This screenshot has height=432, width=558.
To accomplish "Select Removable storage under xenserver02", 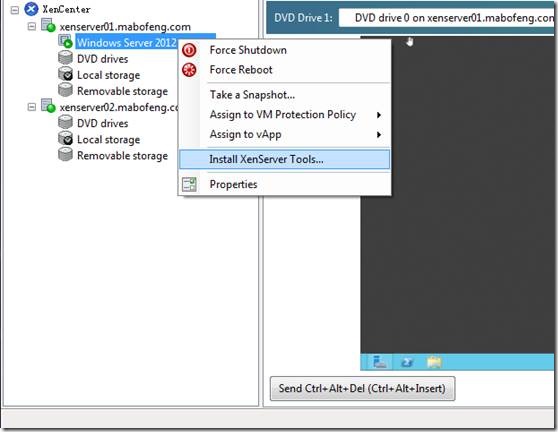I will [122, 156].
